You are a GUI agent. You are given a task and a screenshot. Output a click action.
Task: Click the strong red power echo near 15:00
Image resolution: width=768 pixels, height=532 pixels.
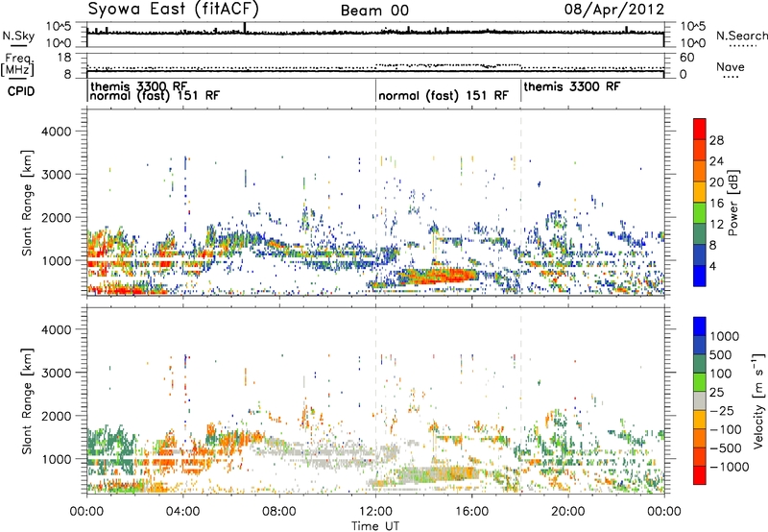coord(441,276)
